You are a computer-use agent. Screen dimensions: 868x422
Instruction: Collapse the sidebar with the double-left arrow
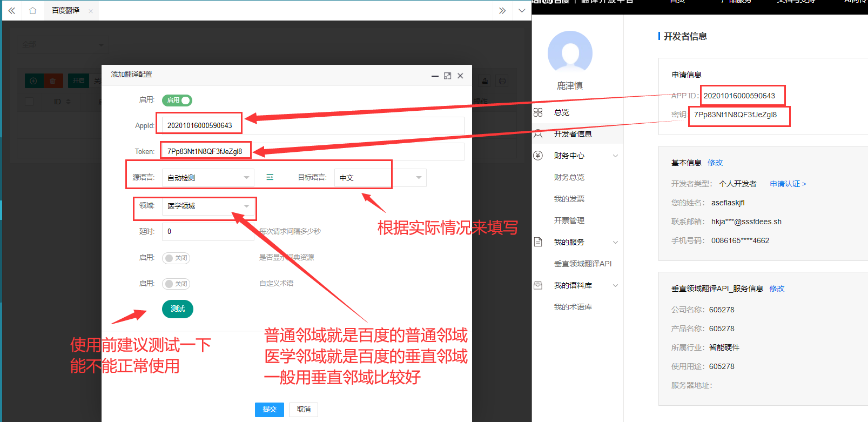pos(11,10)
